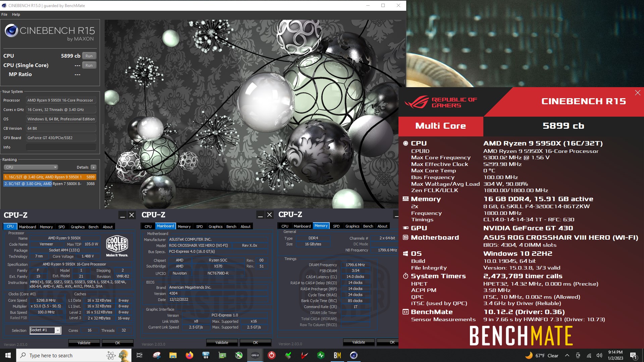The height and width of the screenshot is (362, 644).
Task: Open the volume speaker tray icon
Action: click(x=599, y=356)
